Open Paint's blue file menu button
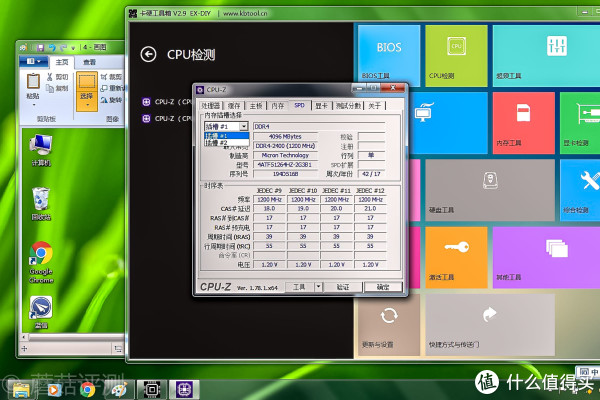Image resolution: width=600 pixels, height=400 pixels. [x=34, y=61]
